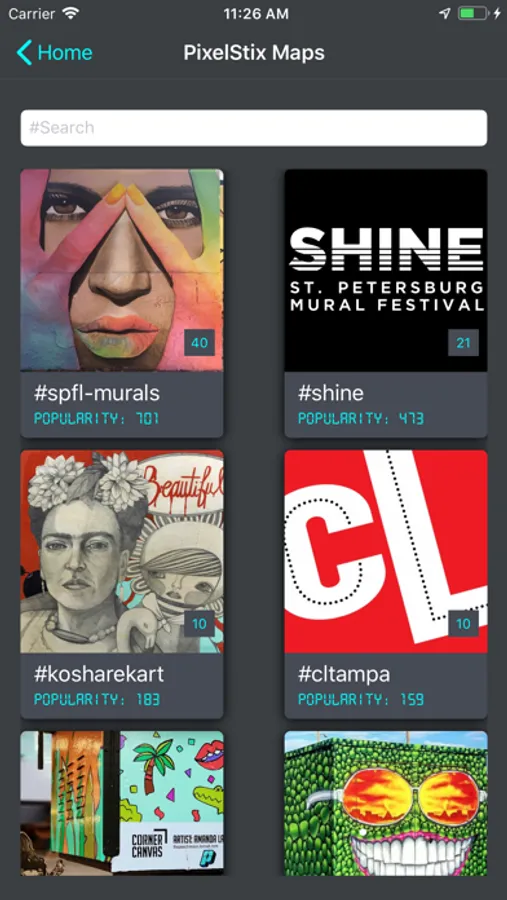Tap the back chevron icon
The height and width of the screenshot is (900, 507).
point(24,53)
